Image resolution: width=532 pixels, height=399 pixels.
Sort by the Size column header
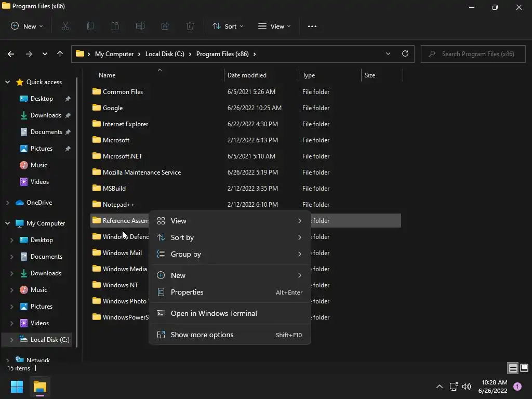pos(382,75)
